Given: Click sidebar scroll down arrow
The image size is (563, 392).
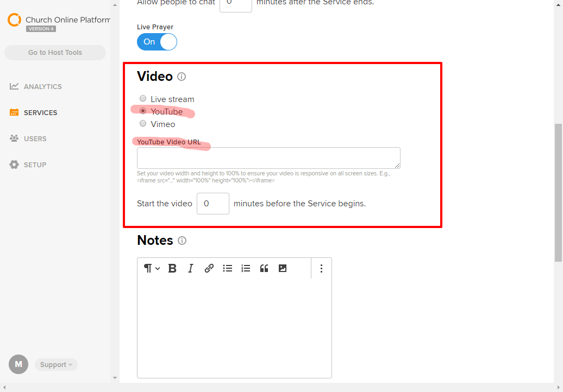Looking at the screenshot, I should pos(115,378).
